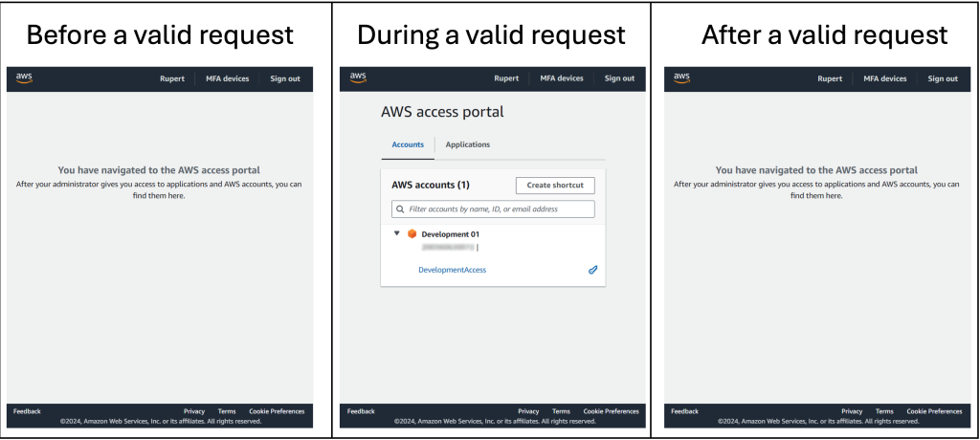Sign out in the 'During a valid request' panel
The width and height of the screenshot is (980, 440).
[619, 78]
